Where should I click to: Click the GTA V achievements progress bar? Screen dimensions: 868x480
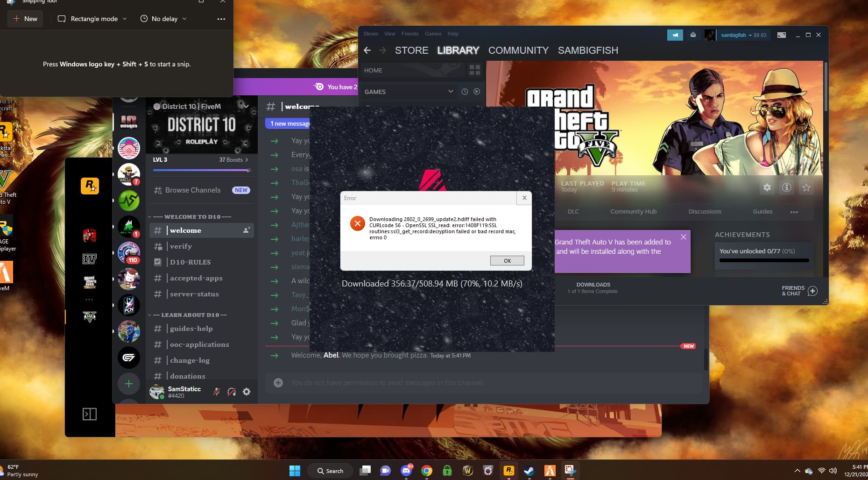pos(764,260)
